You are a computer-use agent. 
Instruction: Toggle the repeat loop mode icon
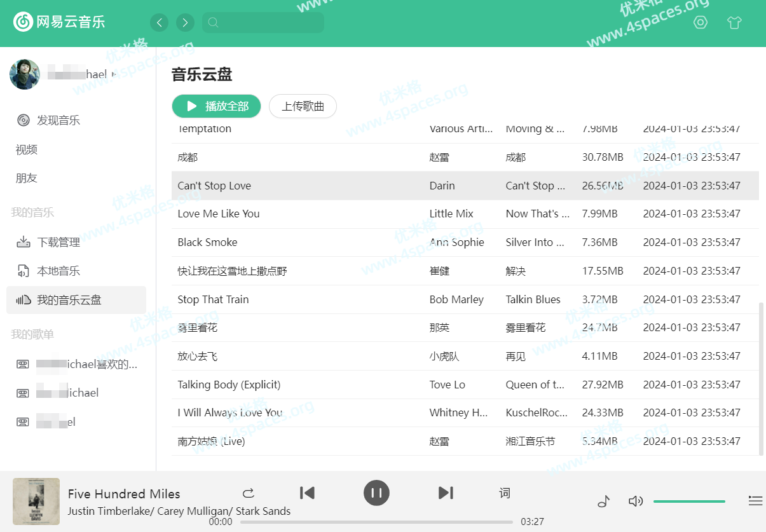pyautogui.click(x=249, y=493)
